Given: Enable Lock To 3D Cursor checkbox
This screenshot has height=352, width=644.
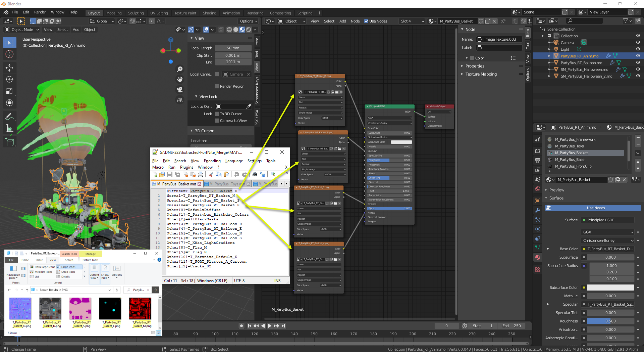Looking at the screenshot, I should pos(217,114).
